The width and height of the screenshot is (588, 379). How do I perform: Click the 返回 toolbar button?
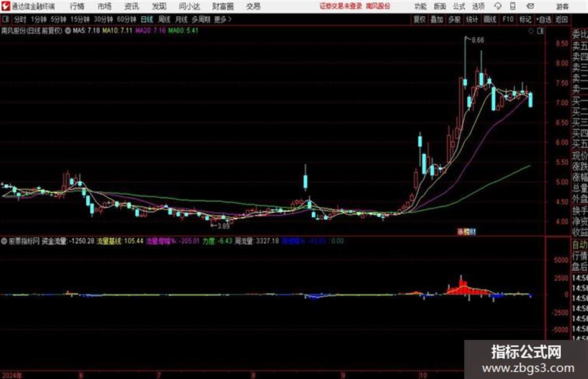[x=561, y=19]
